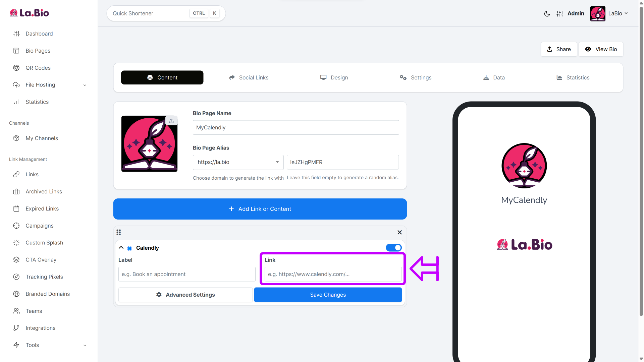Viewport: 644px width, 362px height.
Task: Switch to the Design tab
Action: (x=334, y=77)
